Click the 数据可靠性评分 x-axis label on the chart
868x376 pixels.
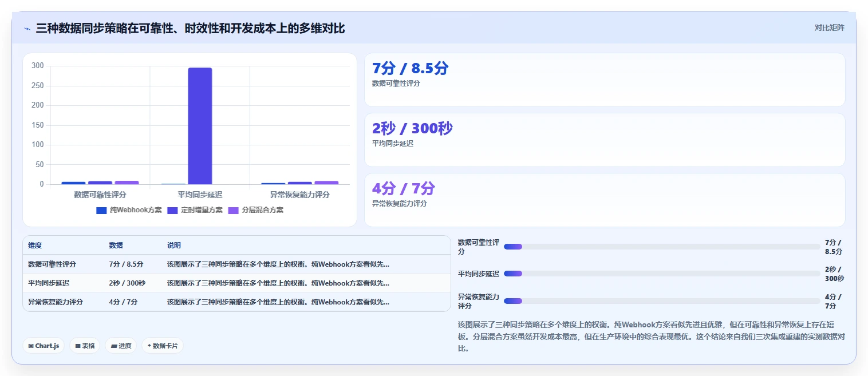coord(100,195)
